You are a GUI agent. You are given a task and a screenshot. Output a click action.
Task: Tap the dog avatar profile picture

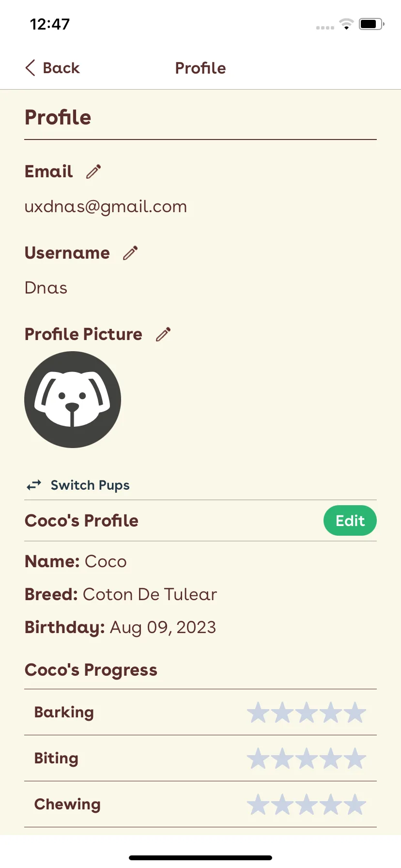[73, 400]
